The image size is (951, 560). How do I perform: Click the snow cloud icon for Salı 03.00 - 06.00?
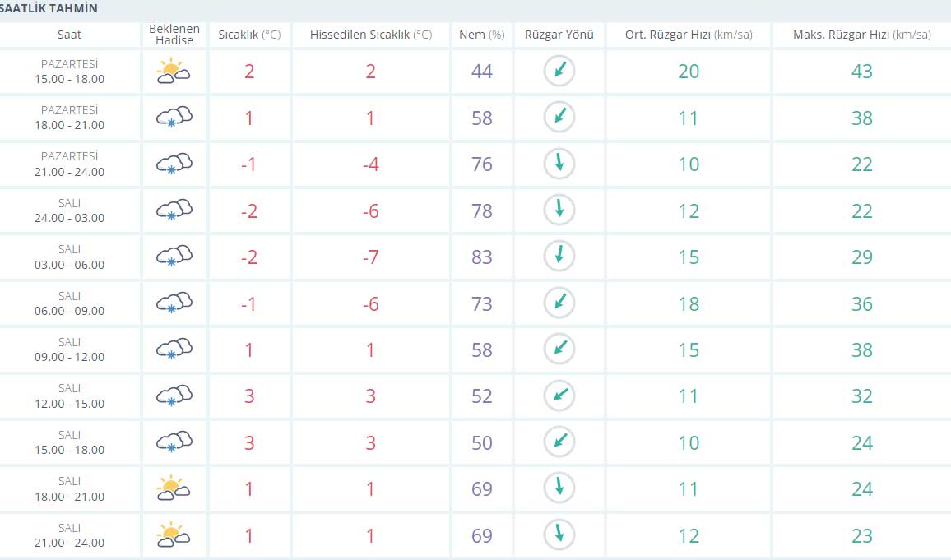pyautogui.click(x=174, y=257)
